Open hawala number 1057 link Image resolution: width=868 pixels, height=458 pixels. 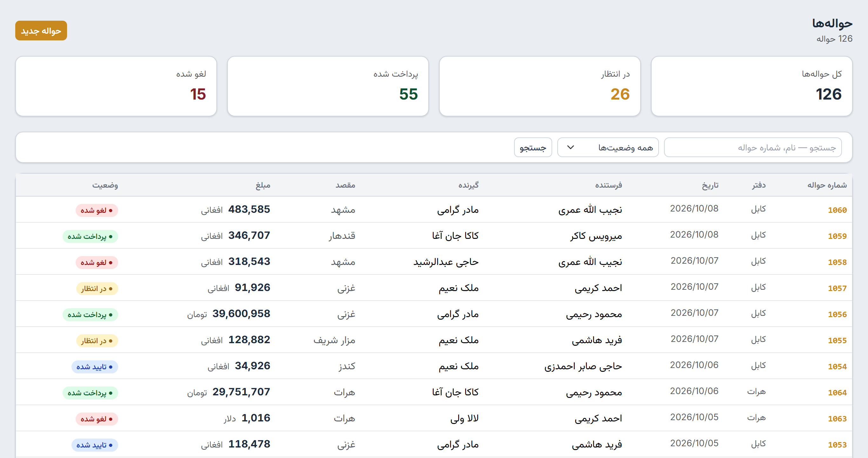coord(837,288)
